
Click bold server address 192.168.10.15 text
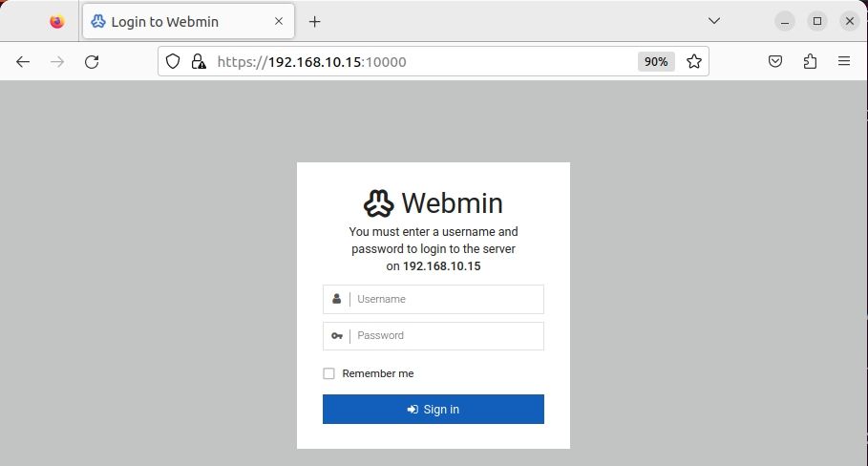coord(442,266)
